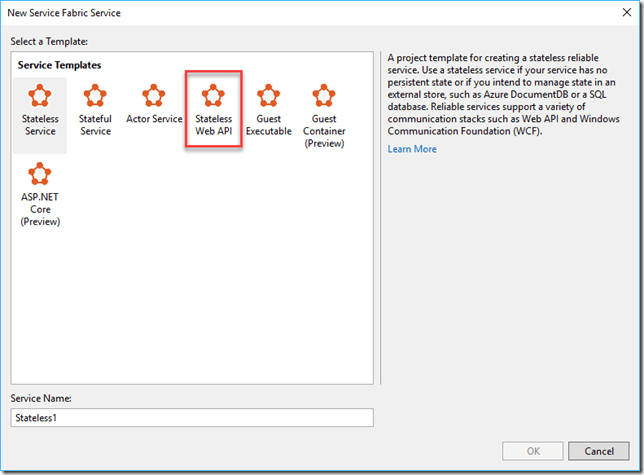Image resolution: width=644 pixels, height=475 pixels.
Task: Choose the Stateful Service template icon
Action: click(95, 96)
